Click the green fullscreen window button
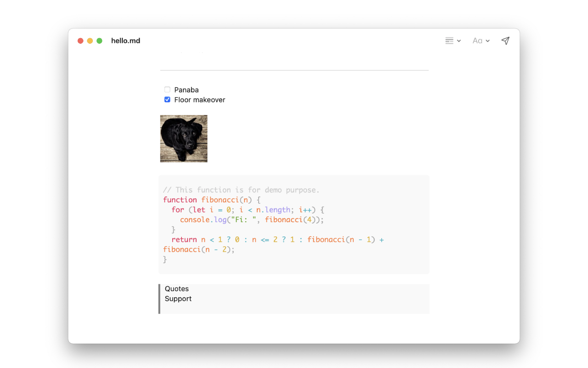 pos(99,40)
